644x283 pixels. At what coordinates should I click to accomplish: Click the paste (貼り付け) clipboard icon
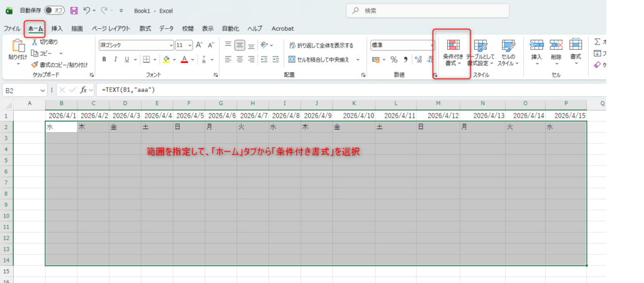pos(18,46)
